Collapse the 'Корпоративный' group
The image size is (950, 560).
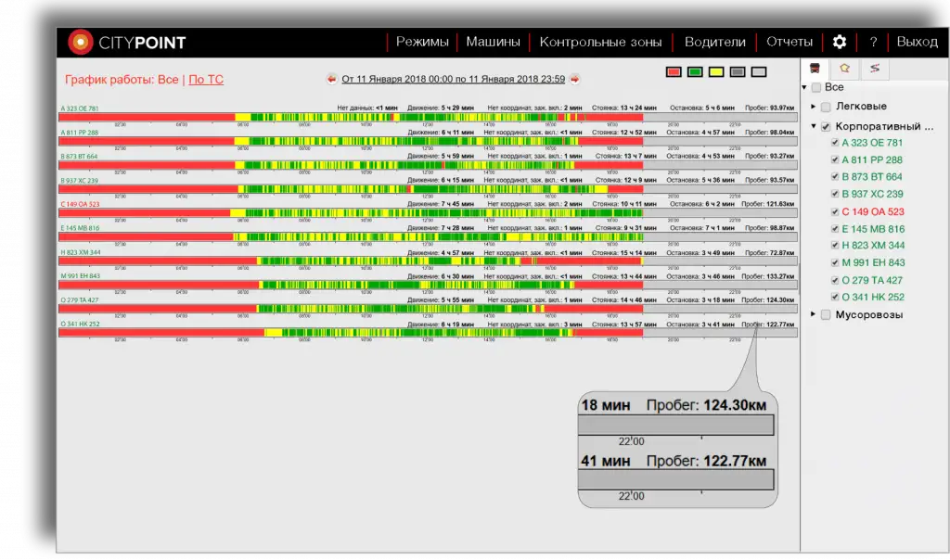coord(814,127)
